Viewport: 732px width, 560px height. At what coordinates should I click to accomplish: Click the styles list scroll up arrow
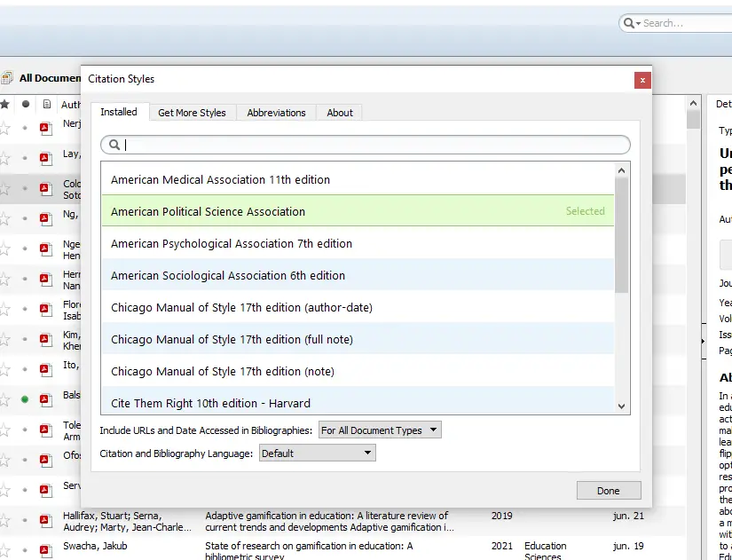(x=621, y=170)
